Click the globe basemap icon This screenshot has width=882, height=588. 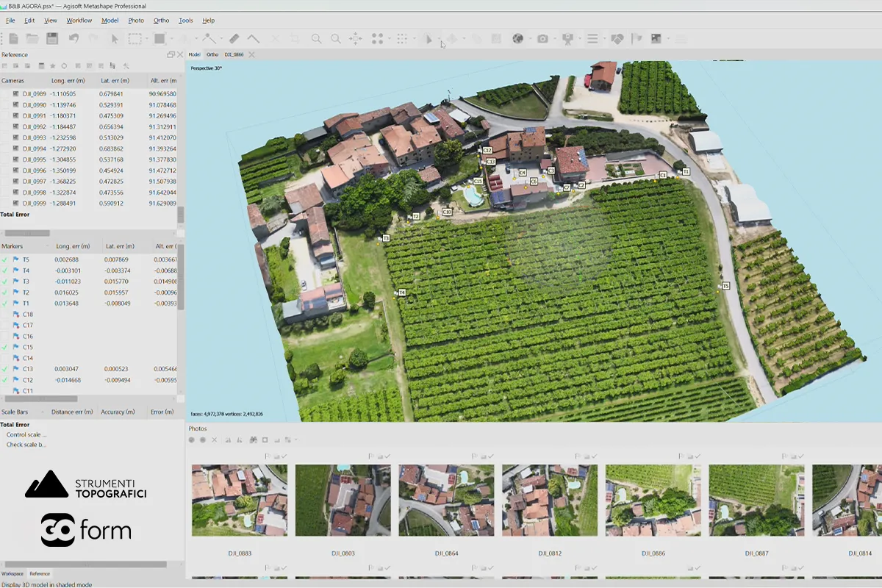click(x=517, y=38)
